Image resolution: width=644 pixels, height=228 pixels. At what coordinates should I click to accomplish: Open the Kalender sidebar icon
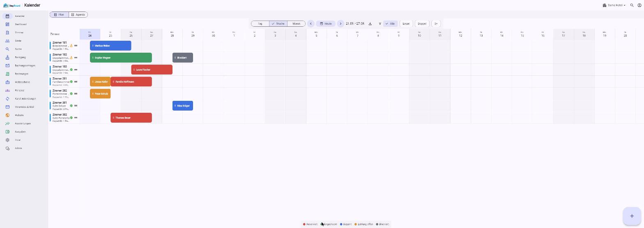(7, 16)
